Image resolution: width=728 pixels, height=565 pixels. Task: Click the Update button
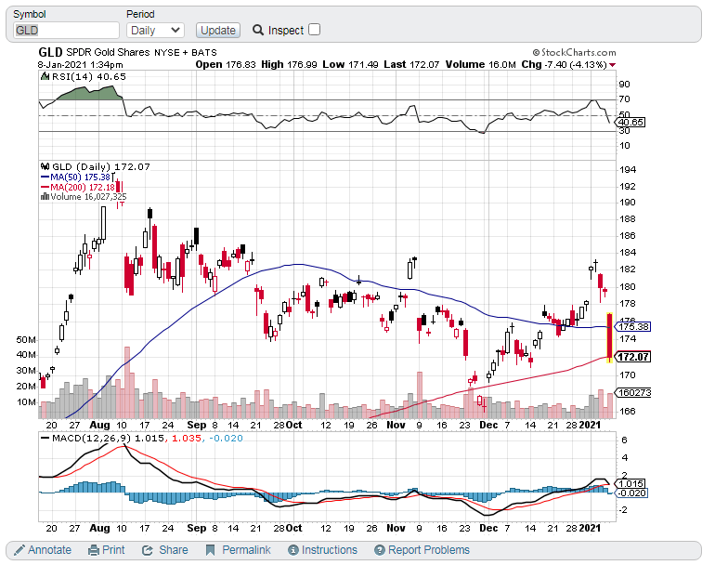click(x=217, y=31)
